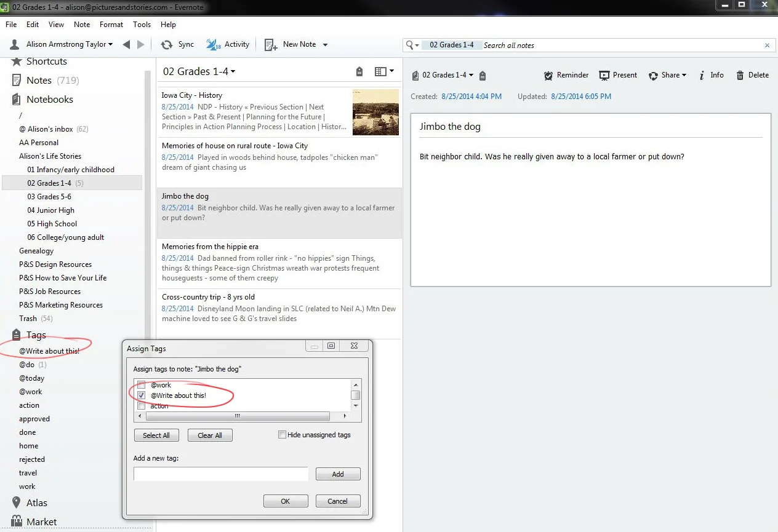Screen dimensions: 778x532
Task: Click the Reminder alarm clock icon
Action: coord(548,75)
